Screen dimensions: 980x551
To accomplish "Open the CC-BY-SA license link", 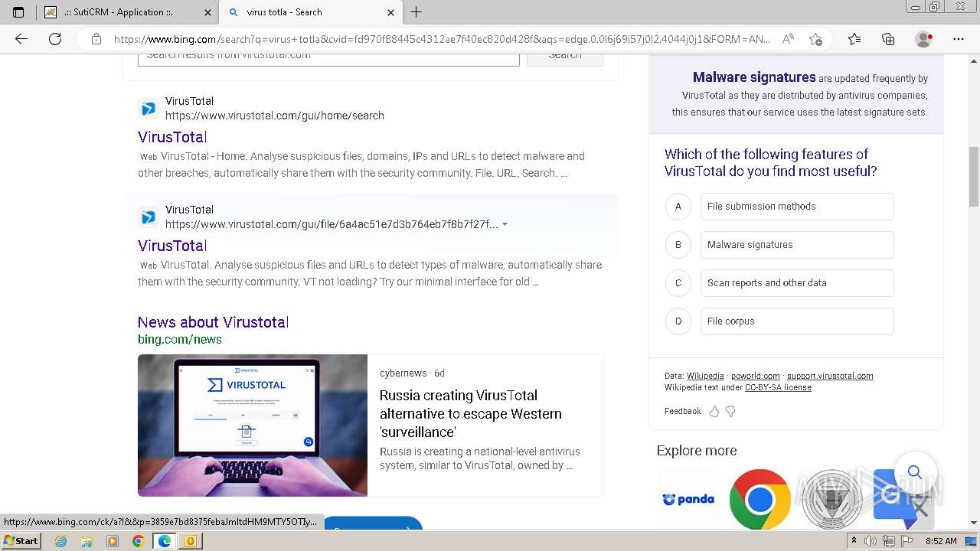I will coord(778,387).
